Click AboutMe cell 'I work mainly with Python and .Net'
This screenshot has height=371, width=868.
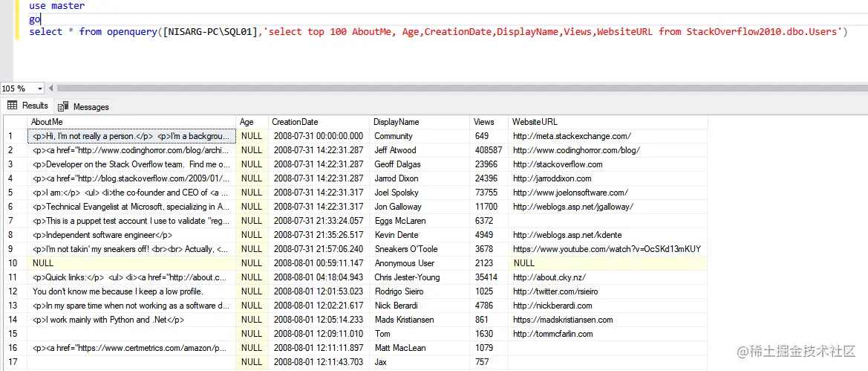click(x=131, y=320)
